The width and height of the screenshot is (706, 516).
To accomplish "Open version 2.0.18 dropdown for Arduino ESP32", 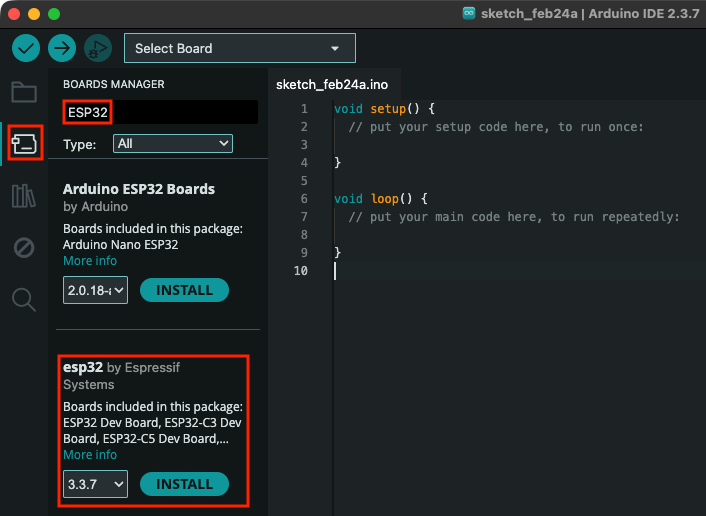I will coord(95,290).
